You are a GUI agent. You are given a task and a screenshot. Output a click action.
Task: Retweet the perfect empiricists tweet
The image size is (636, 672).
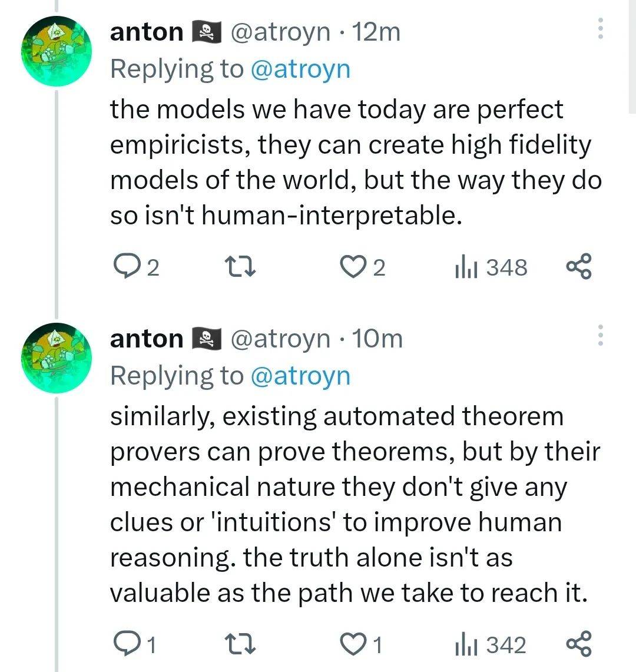pos(241,268)
